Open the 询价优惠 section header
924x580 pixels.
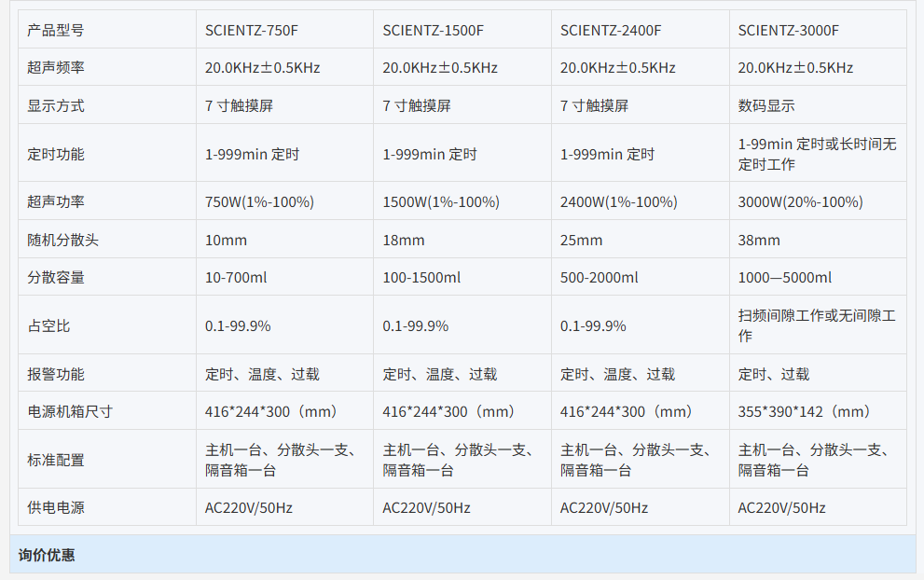coord(48,555)
